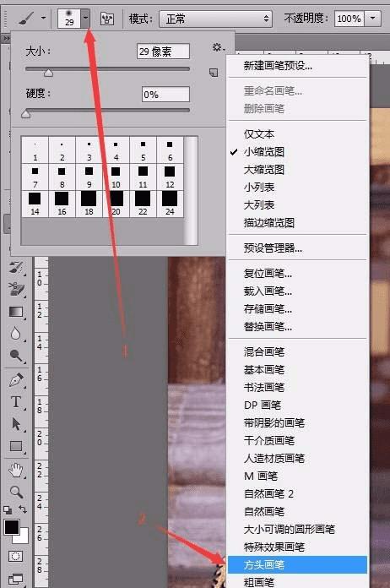
Task: Pick the Hand tool
Action: pos(16,470)
